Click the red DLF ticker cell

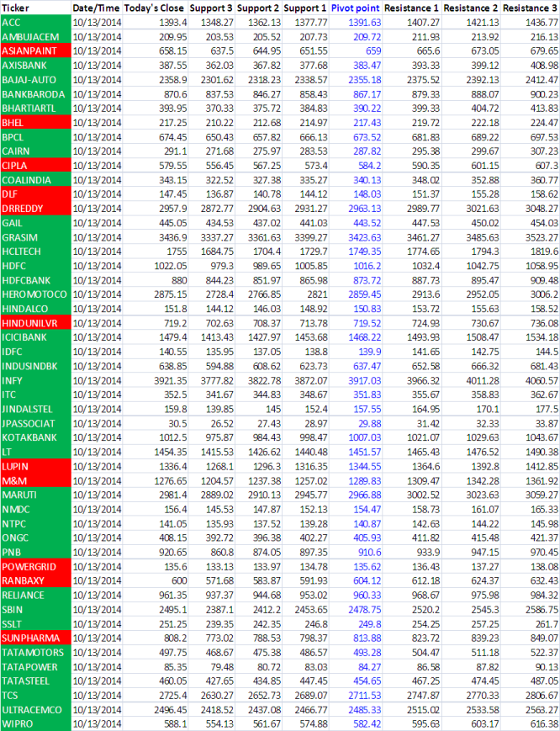pos(36,194)
